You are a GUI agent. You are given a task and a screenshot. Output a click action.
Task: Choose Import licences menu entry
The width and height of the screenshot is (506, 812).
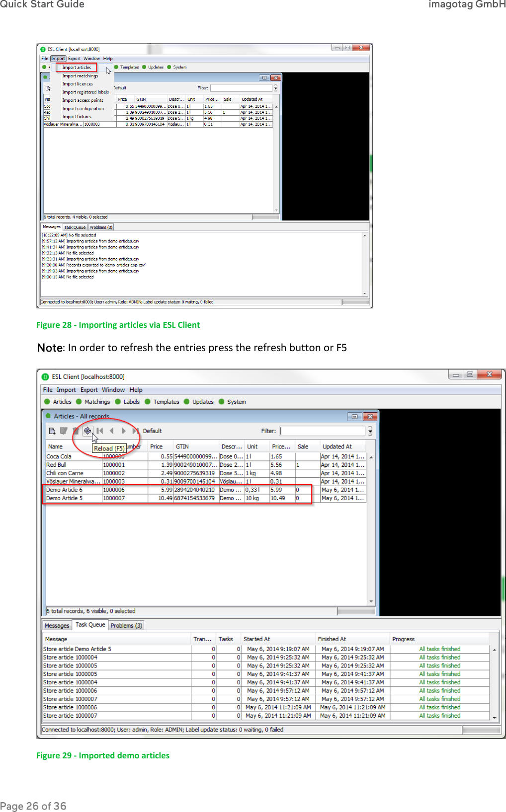point(78,84)
